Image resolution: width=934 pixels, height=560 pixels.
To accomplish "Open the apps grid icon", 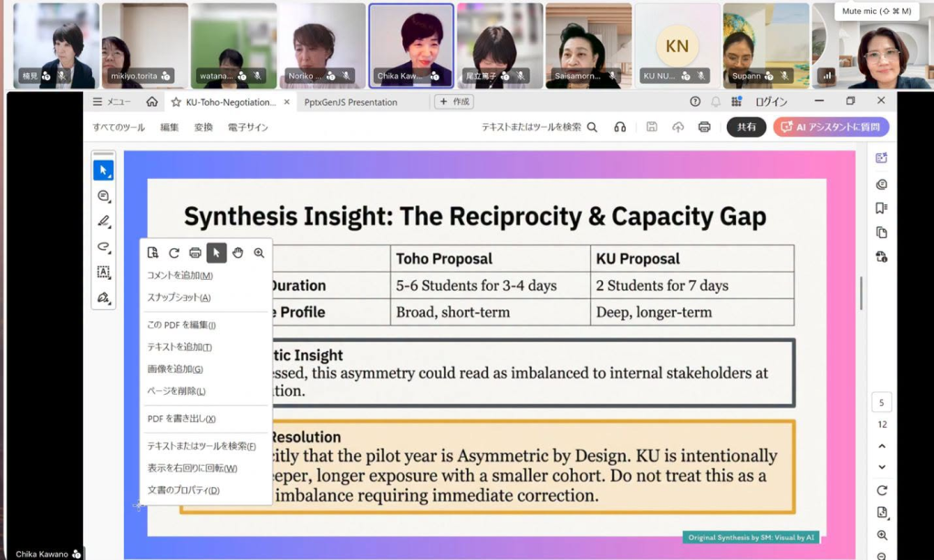I will point(736,102).
